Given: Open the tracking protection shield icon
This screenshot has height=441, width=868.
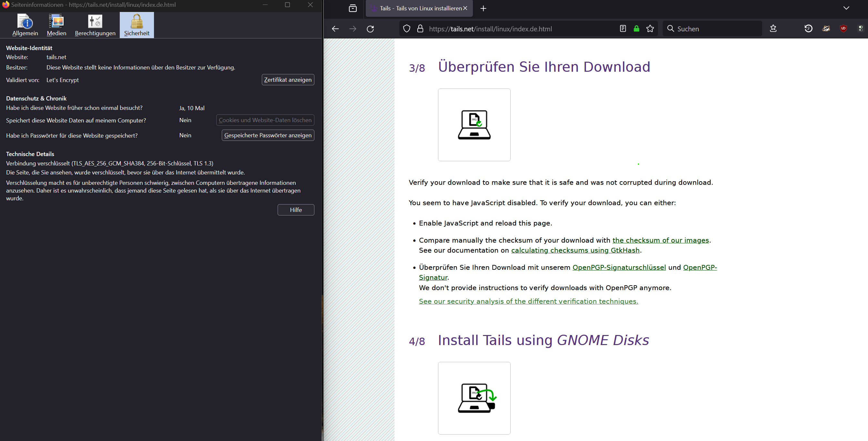Looking at the screenshot, I should tap(407, 29).
